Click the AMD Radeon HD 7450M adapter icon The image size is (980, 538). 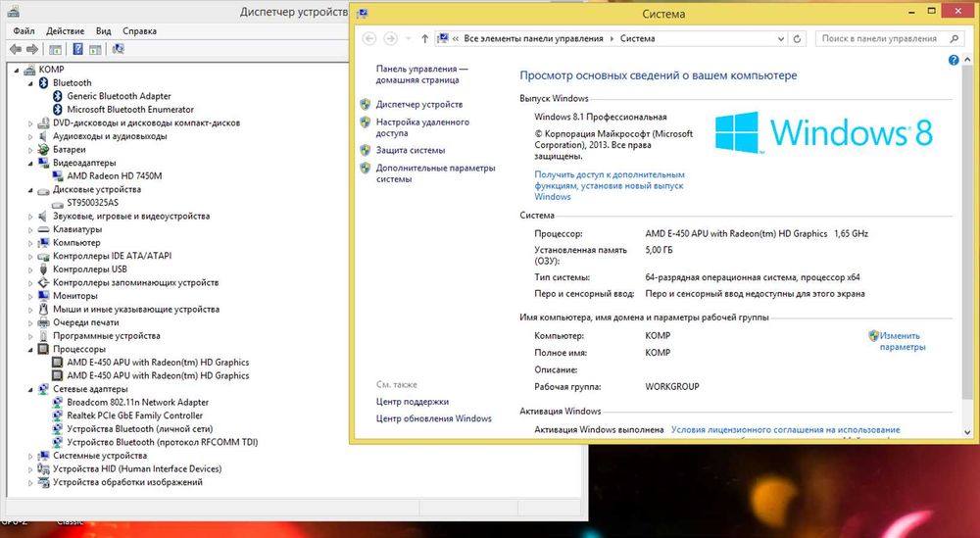click(58, 175)
